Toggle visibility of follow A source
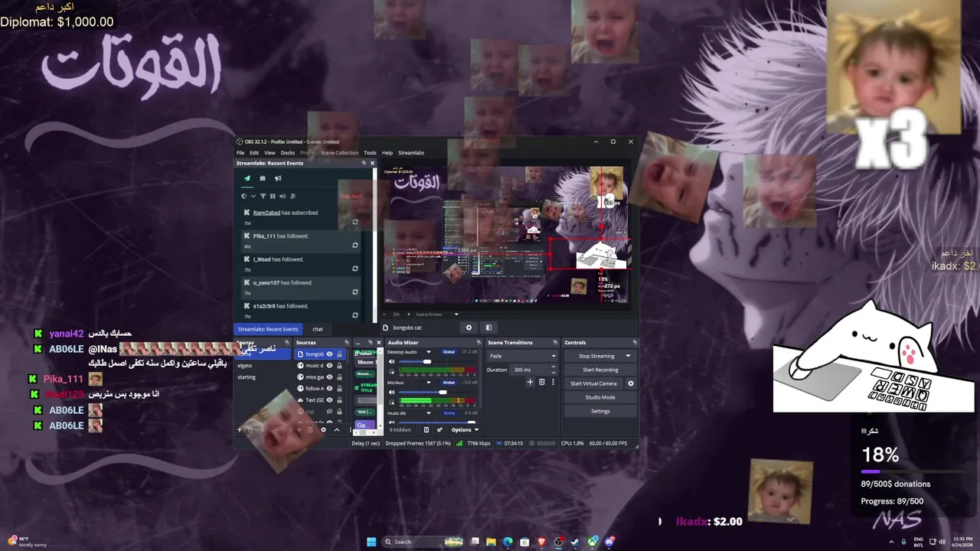This screenshot has width=980, height=551. point(330,389)
